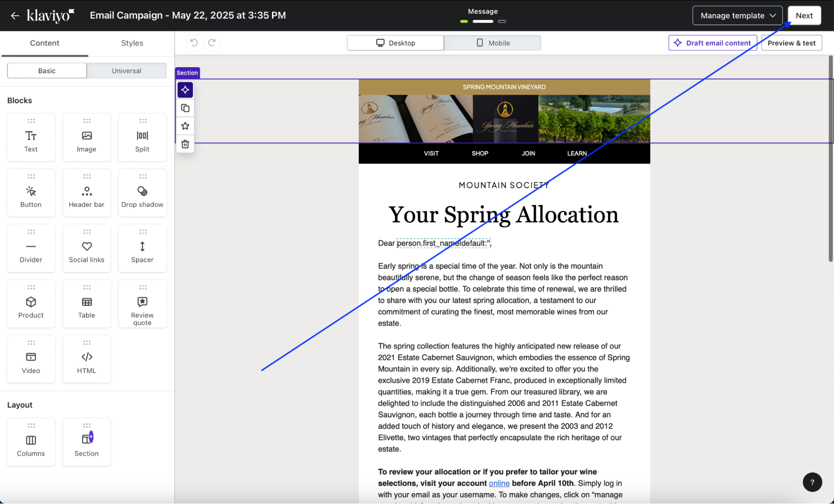The height and width of the screenshot is (504, 834).
Task: Choose the Review quote block
Action: click(x=142, y=304)
